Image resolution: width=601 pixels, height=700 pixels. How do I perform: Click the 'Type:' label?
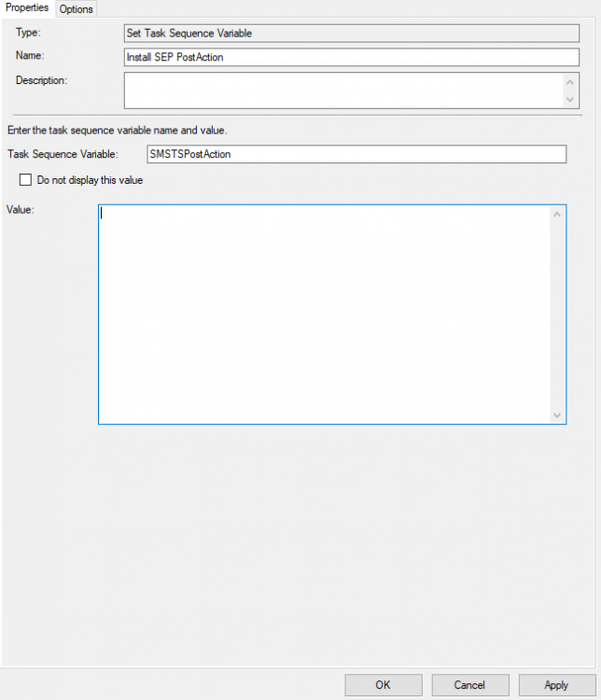28,33
